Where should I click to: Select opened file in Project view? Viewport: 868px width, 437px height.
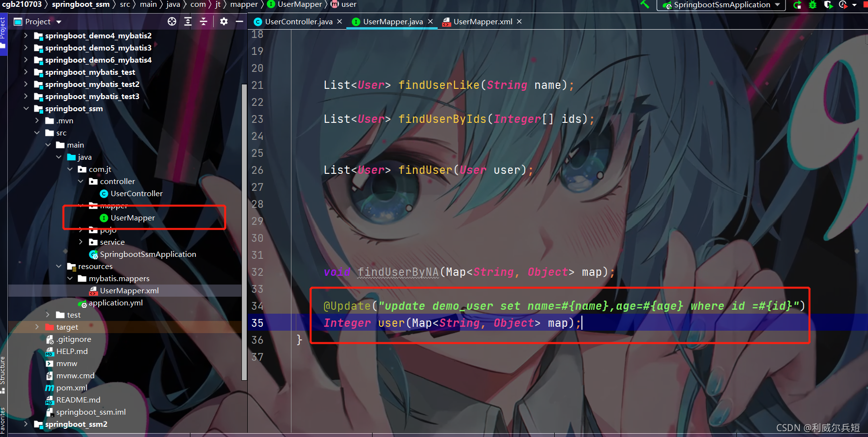(172, 21)
